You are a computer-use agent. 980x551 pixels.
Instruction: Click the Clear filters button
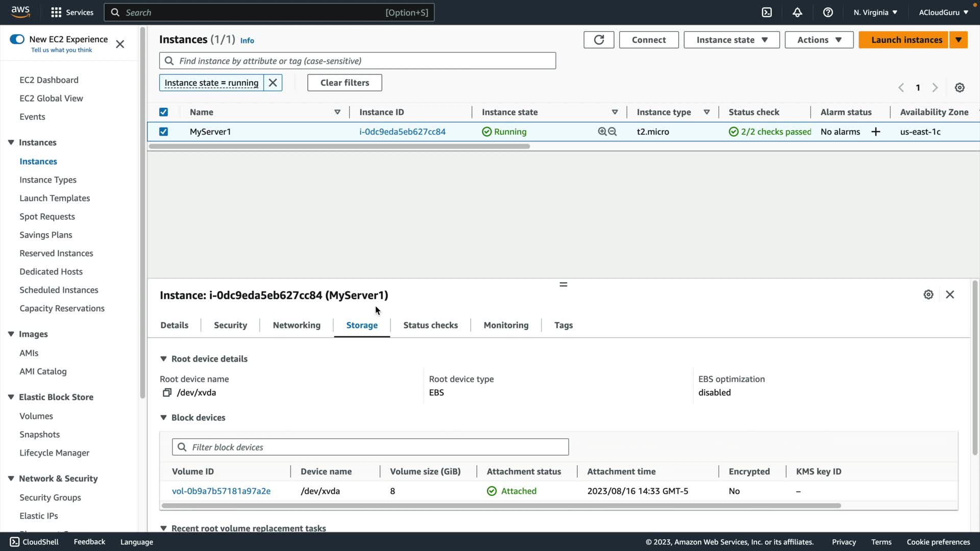click(345, 83)
